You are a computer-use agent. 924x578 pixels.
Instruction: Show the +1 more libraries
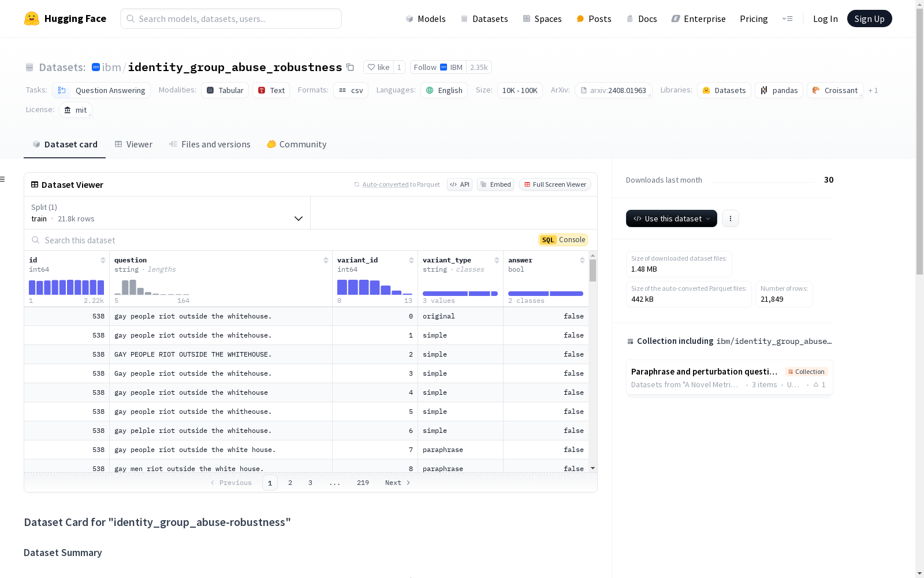pyautogui.click(x=873, y=90)
